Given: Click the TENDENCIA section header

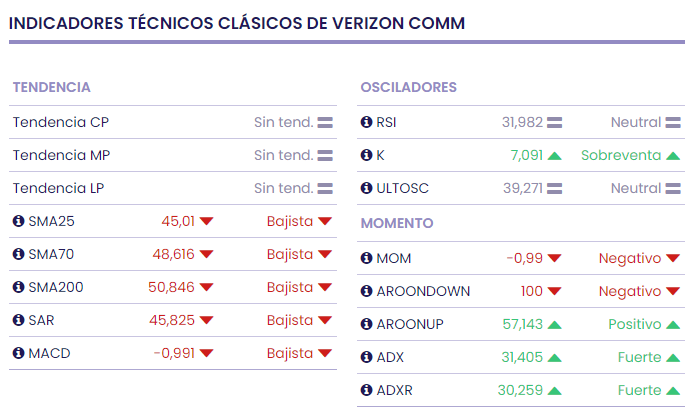Looking at the screenshot, I should pos(52,87).
